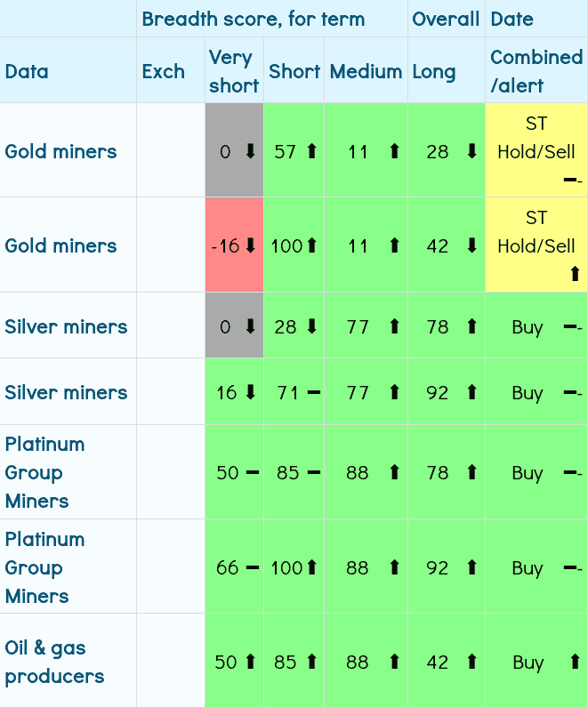Click the up arrow beside the 57 Short score

311,152
